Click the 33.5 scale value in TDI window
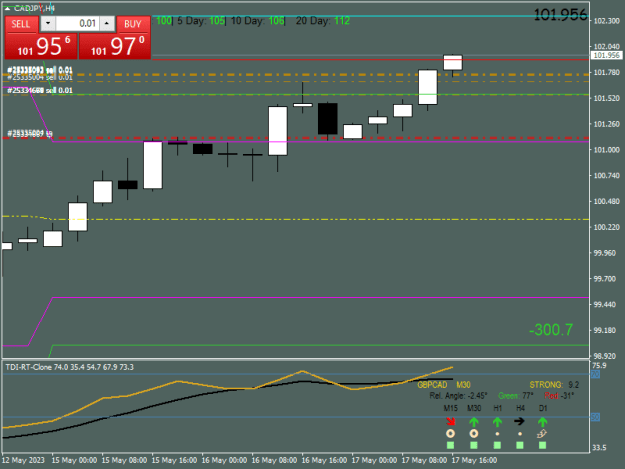This screenshot has width=625, height=469. point(599,448)
